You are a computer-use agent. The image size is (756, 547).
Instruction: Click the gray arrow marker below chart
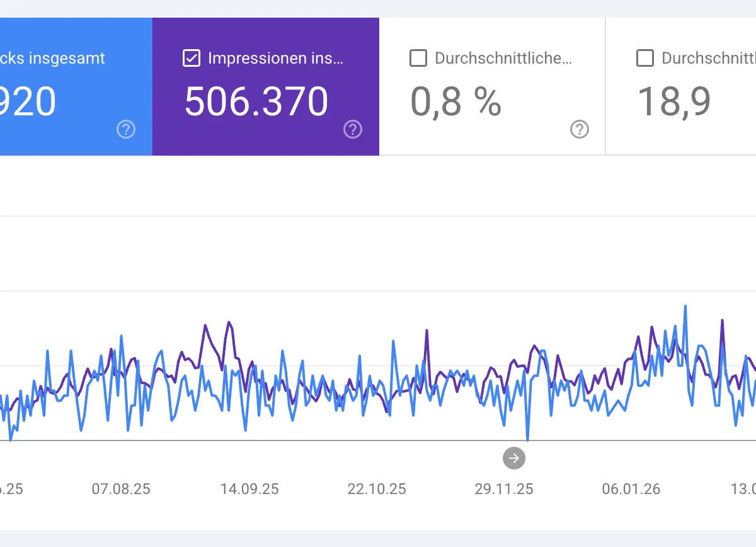(x=514, y=458)
